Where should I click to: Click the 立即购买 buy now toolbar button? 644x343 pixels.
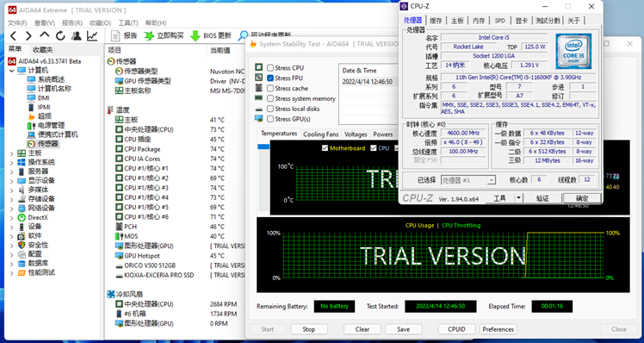click(164, 36)
